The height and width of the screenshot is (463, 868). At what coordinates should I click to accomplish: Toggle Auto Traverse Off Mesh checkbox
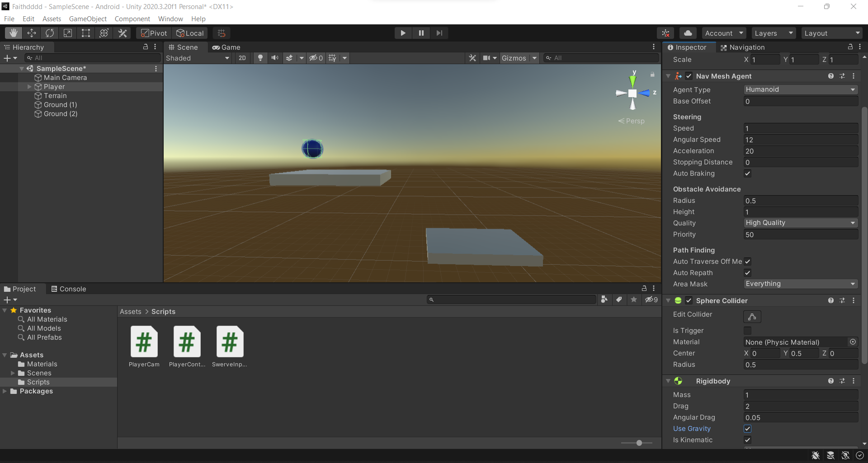(x=748, y=262)
